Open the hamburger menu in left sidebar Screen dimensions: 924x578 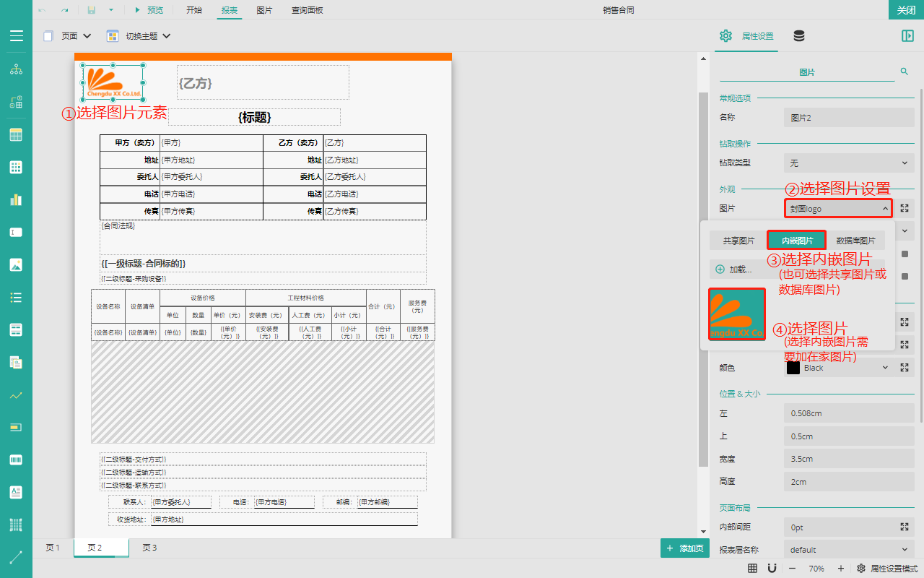[x=16, y=36]
